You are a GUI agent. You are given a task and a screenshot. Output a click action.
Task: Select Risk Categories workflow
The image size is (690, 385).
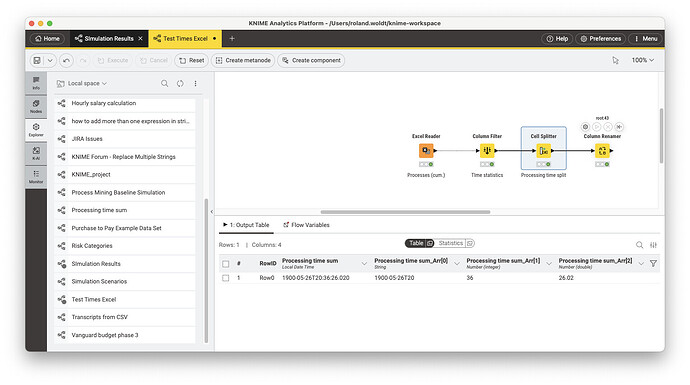pos(125,246)
